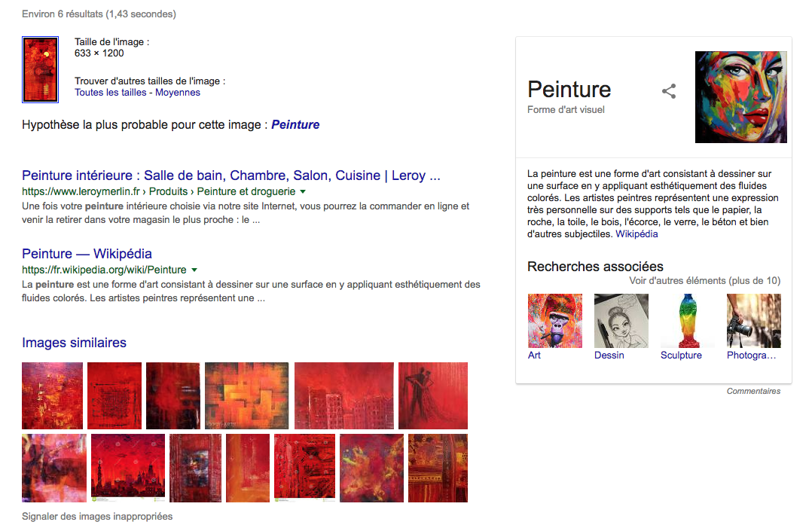Click 'Signaler des images inappropriées'
The width and height of the screenshot is (812, 528).
coord(97,517)
